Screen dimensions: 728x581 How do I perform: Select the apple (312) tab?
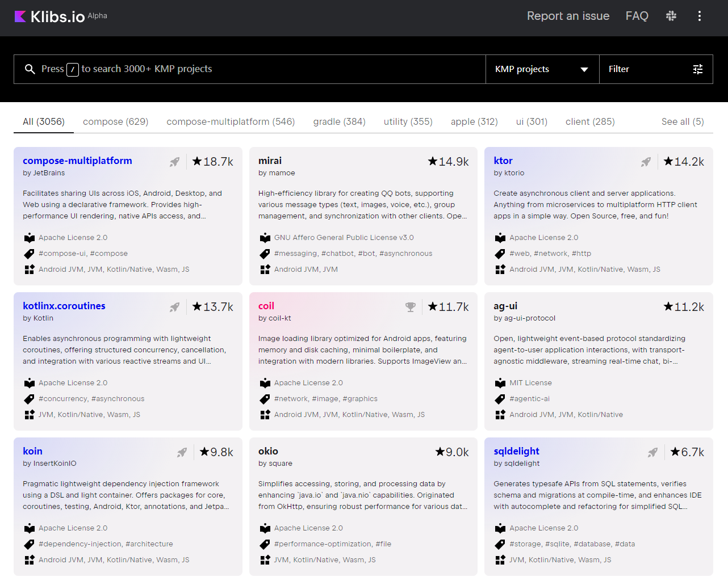click(474, 121)
